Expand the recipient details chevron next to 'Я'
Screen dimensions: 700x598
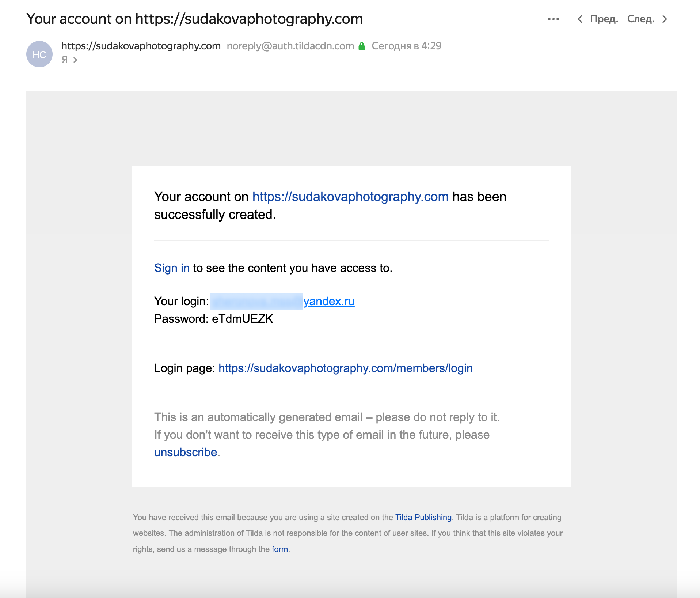pos(75,60)
